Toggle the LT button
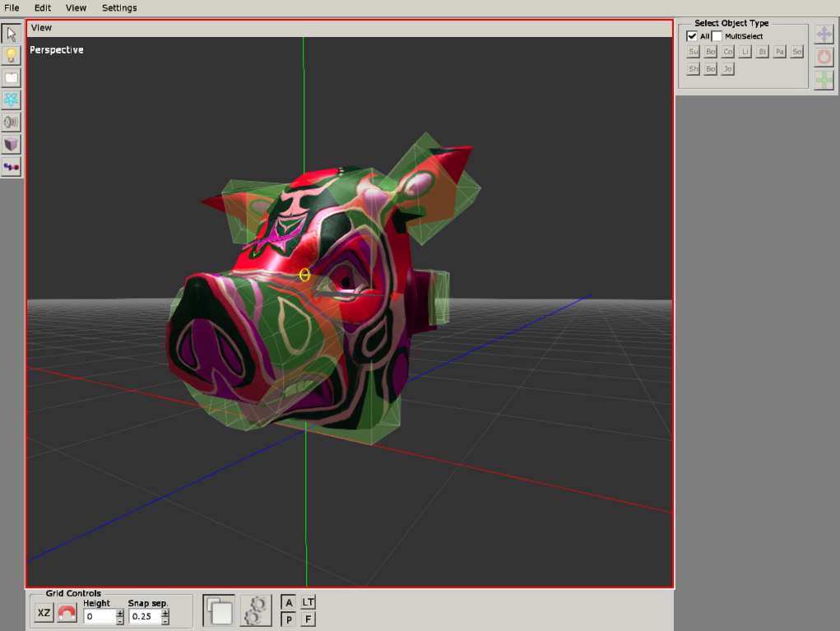Image resolution: width=840 pixels, height=631 pixels. point(308,602)
